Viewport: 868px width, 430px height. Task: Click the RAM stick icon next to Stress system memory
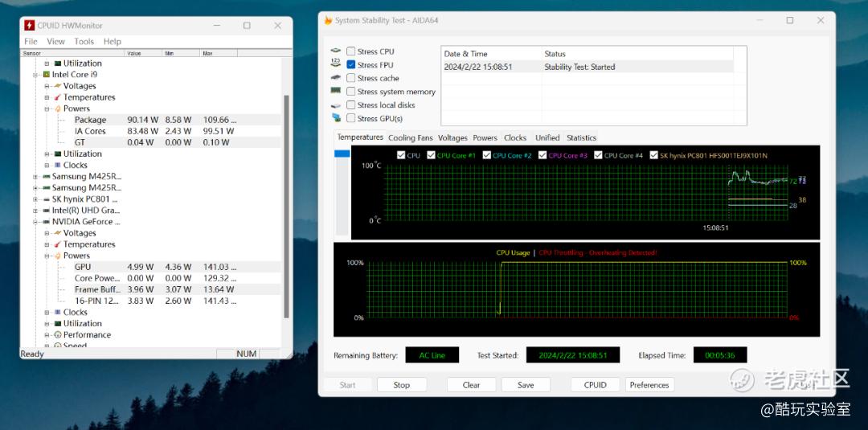(x=336, y=90)
